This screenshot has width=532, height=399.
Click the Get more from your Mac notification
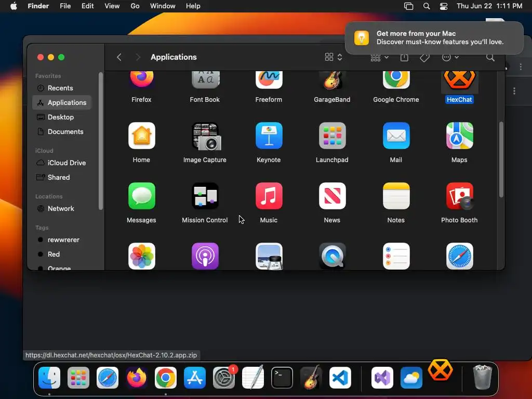[x=434, y=37]
